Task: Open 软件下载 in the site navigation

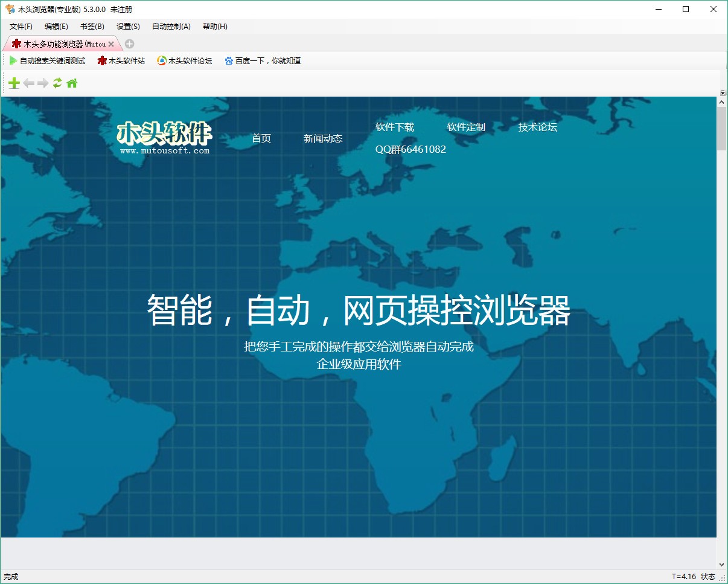Action: (x=395, y=127)
